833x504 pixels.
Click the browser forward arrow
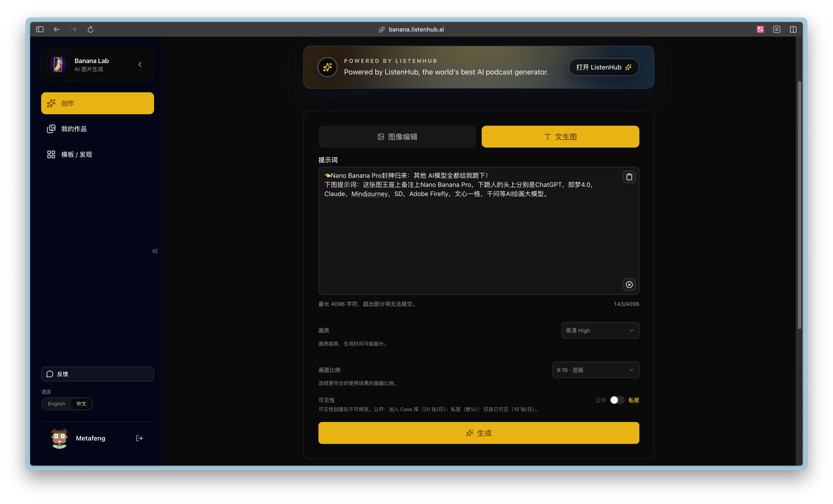coord(73,29)
